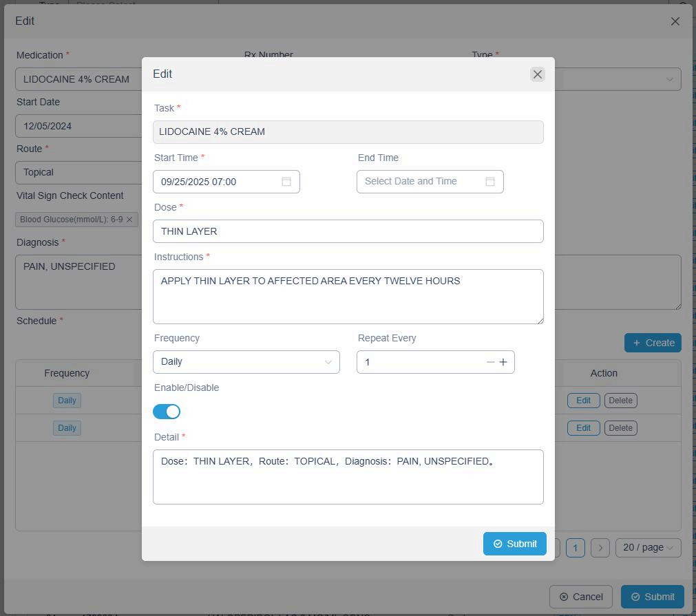Close the inner Edit dialog
Screen dimensions: 696x616
coord(538,74)
